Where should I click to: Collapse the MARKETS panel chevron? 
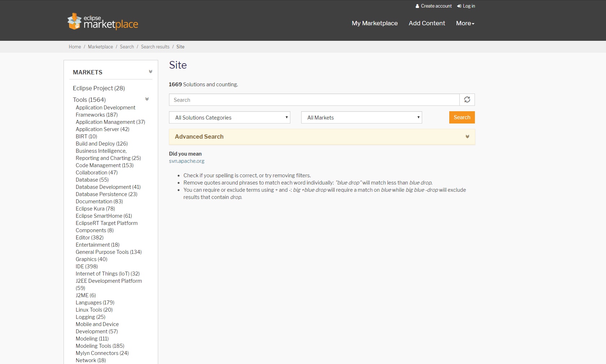click(x=151, y=71)
